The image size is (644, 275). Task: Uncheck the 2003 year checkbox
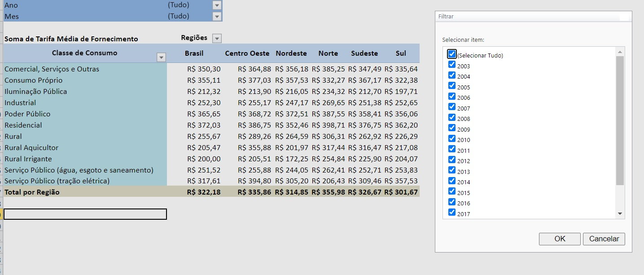[452, 65]
